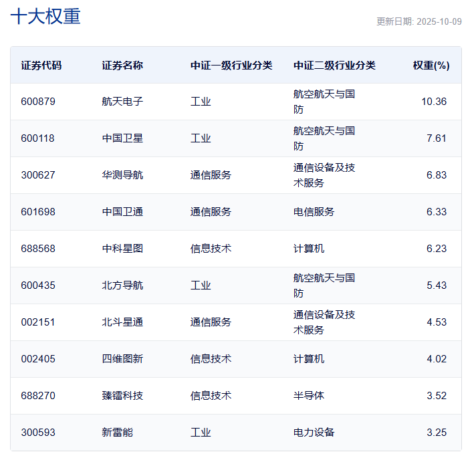The width and height of the screenshot is (476, 466).
Task: Click the 证券代码 column header
Action: [x=41, y=66]
